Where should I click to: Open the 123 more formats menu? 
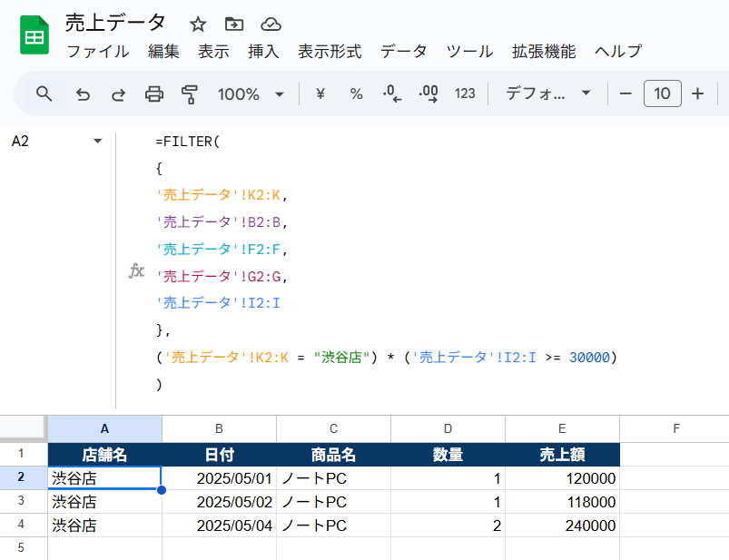click(x=465, y=93)
